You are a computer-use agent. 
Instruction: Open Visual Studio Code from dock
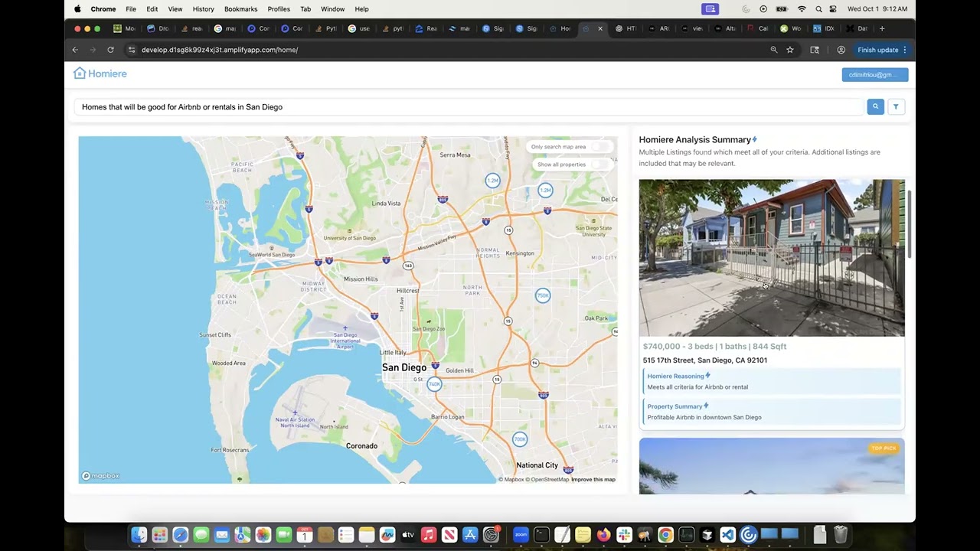pyautogui.click(x=728, y=535)
